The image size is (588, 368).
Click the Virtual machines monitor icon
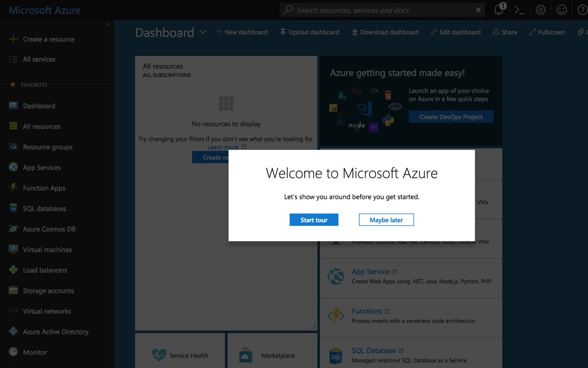(13, 249)
